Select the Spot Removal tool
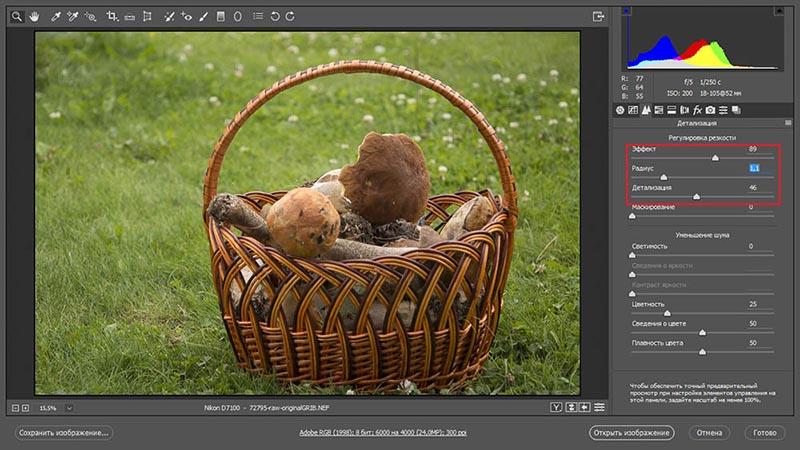 click(x=169, y=16)
